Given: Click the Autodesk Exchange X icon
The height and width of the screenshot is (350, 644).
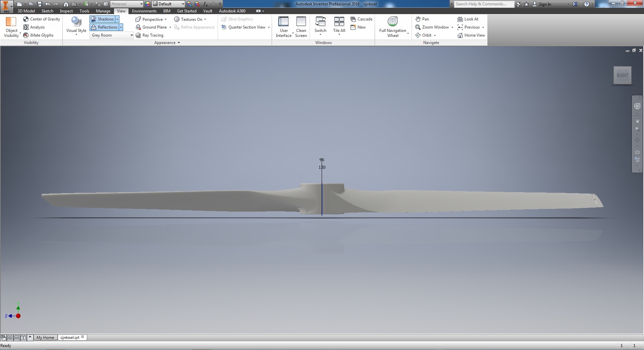Looking at the screenshot, I should pyautogui.click(x=575, y=4).
